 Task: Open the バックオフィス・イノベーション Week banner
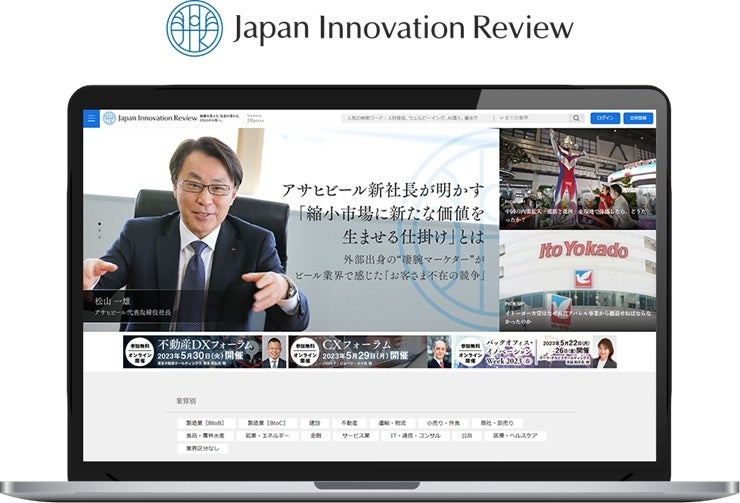point(535,352)
